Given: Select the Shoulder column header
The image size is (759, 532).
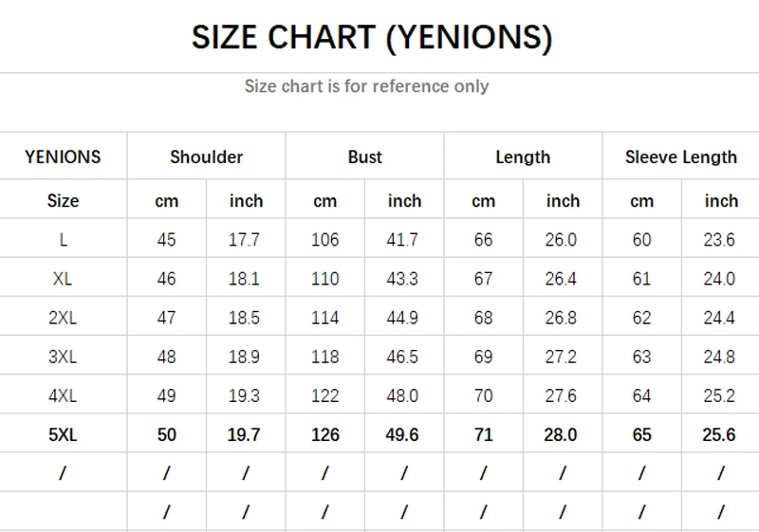Looking at the screenshot, I should tap(206, 157).
